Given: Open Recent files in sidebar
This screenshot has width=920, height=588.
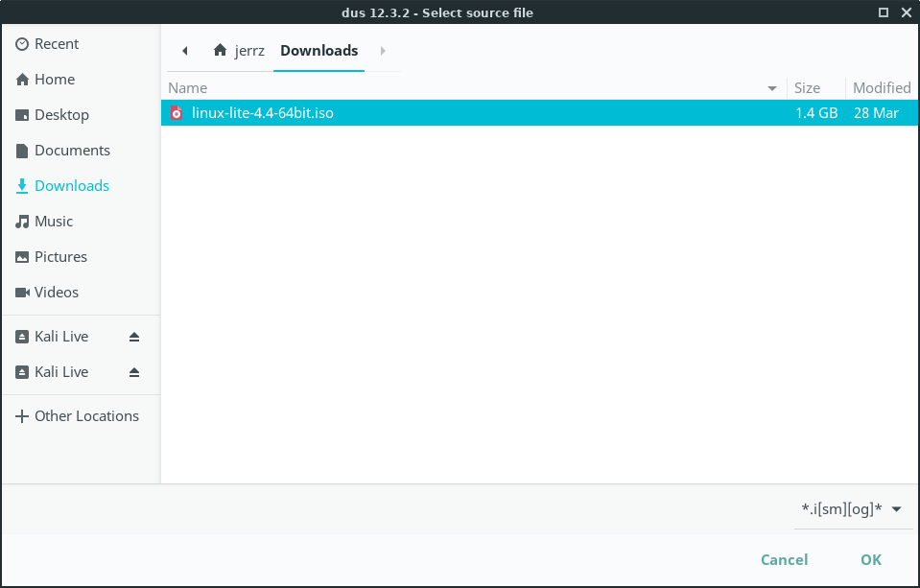Looking at the screenshot, I should 57,44.
